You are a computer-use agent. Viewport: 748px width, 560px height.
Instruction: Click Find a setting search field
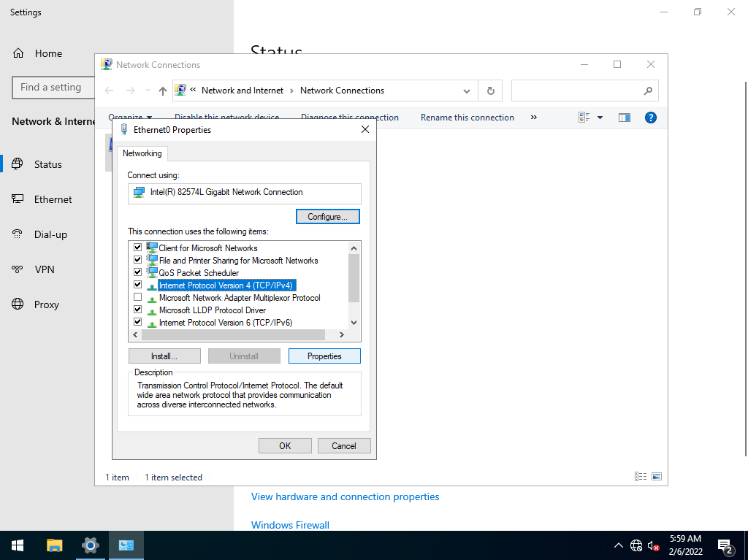tap(53, 88)
